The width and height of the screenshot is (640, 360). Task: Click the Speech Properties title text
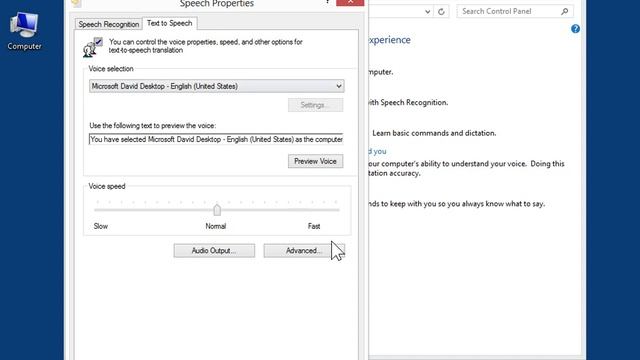click(x=217, y=4)
